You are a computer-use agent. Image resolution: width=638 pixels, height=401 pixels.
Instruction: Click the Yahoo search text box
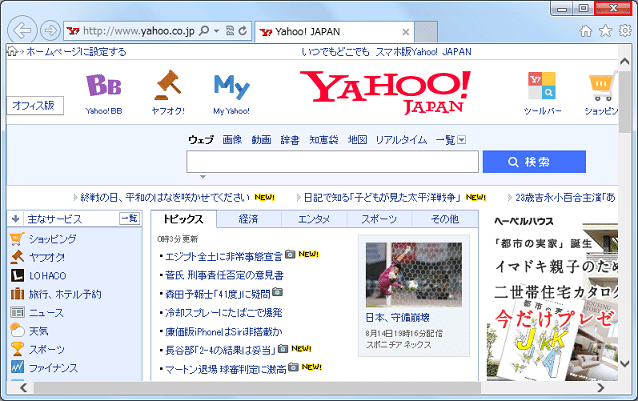click(332, 162)
